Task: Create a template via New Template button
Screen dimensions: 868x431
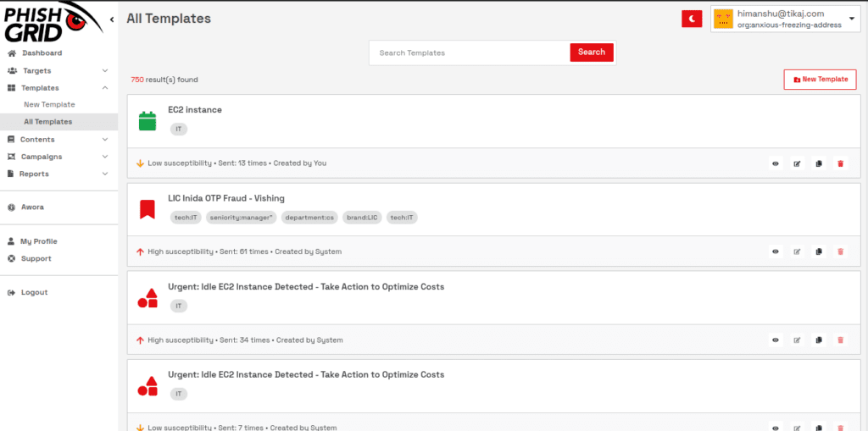Action: 821,80
